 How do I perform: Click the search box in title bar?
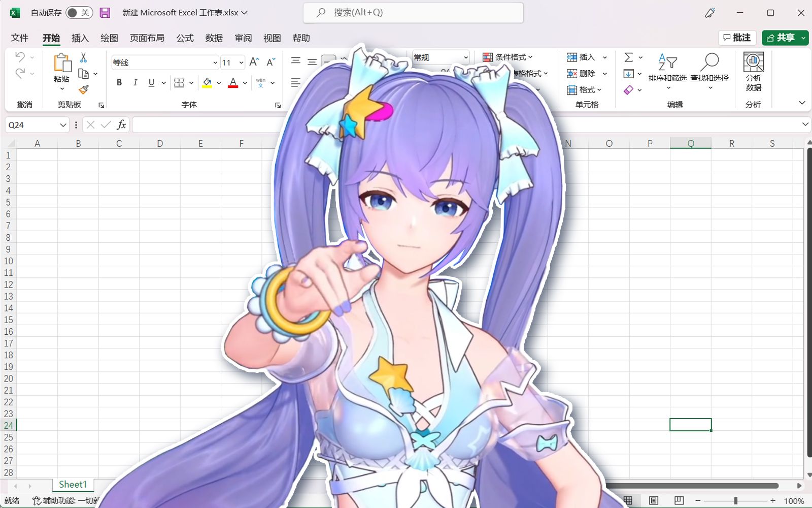[x=413, y=13]
